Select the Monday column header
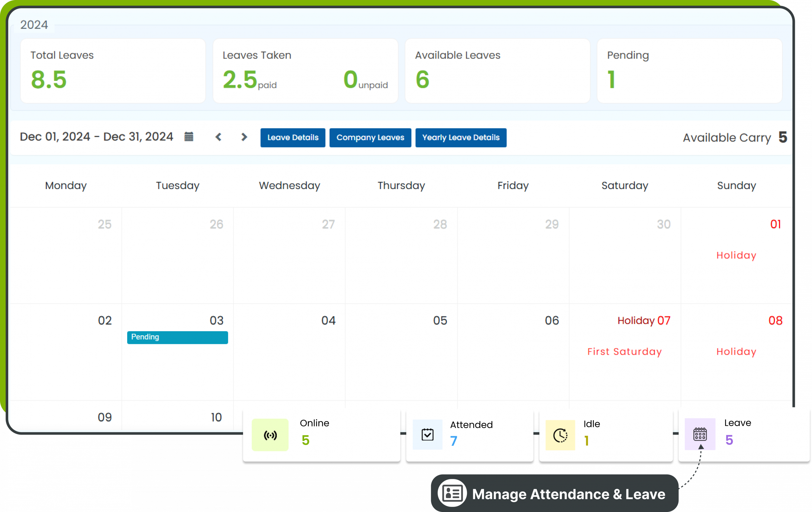This screenshot has height=512, width=812. [x=66, y=186]
